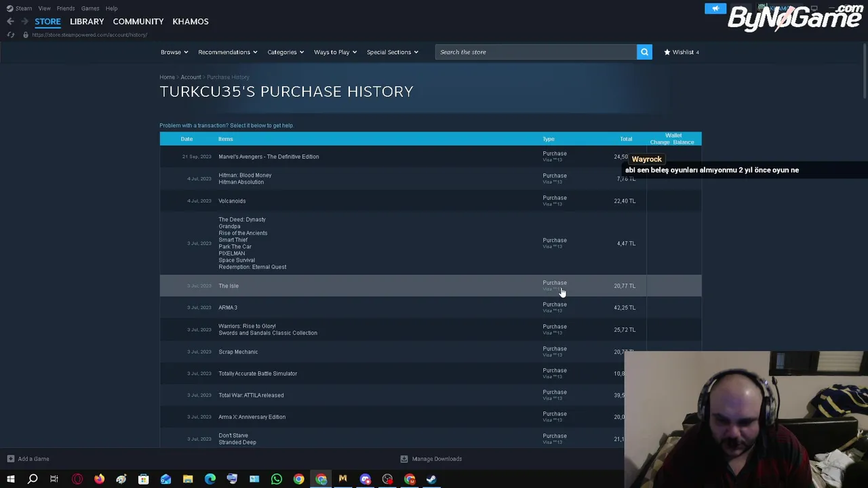Switch to the COMMUNITY tab
The width and height of the screenshot is (868, 488).
click(138, 22)
